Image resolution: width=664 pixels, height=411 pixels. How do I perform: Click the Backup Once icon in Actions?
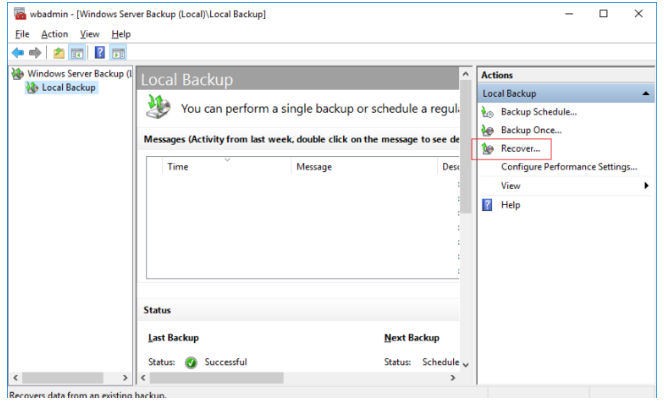tap(487, 130)
